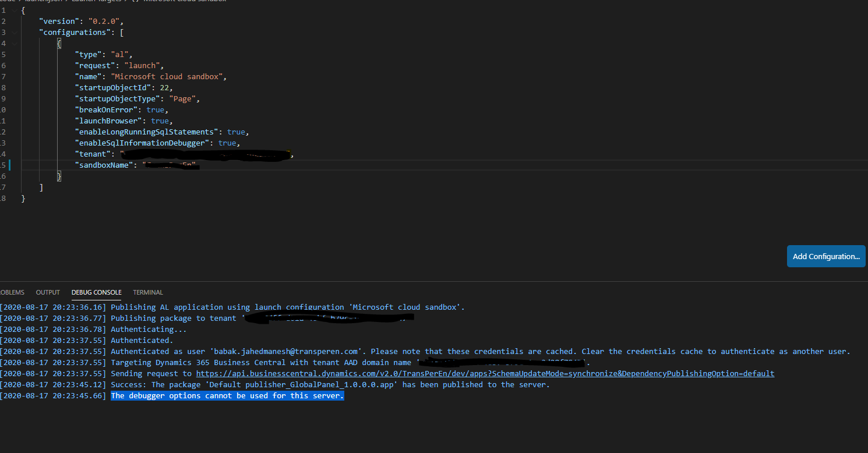
Task: Click the "name" key on line 7
Action: pyautogui.click(x=88, y=77)
